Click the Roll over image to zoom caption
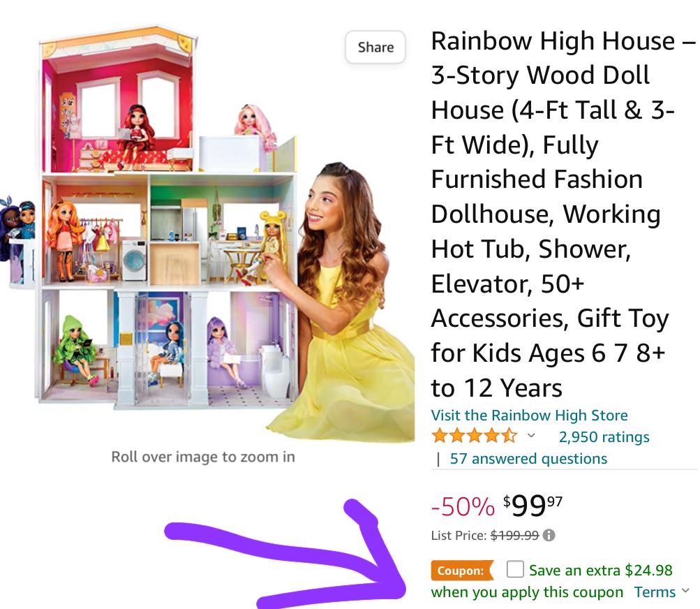This screenshot has height=609, width=700. point(203,457)
